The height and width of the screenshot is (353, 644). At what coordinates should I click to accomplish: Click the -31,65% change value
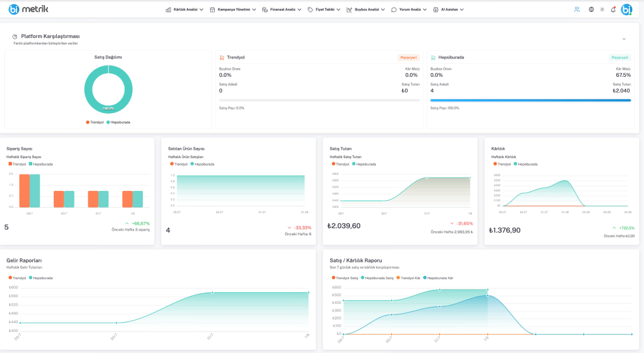coord(464,224)
